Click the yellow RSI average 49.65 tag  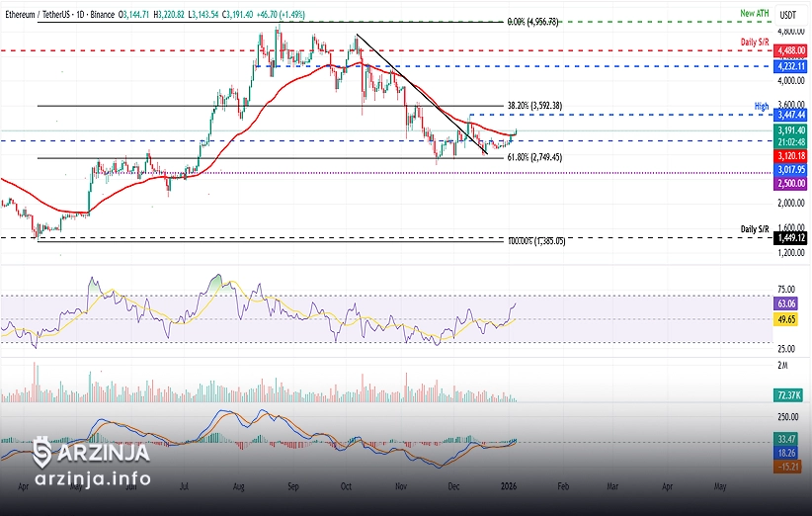tap(788, 319)
